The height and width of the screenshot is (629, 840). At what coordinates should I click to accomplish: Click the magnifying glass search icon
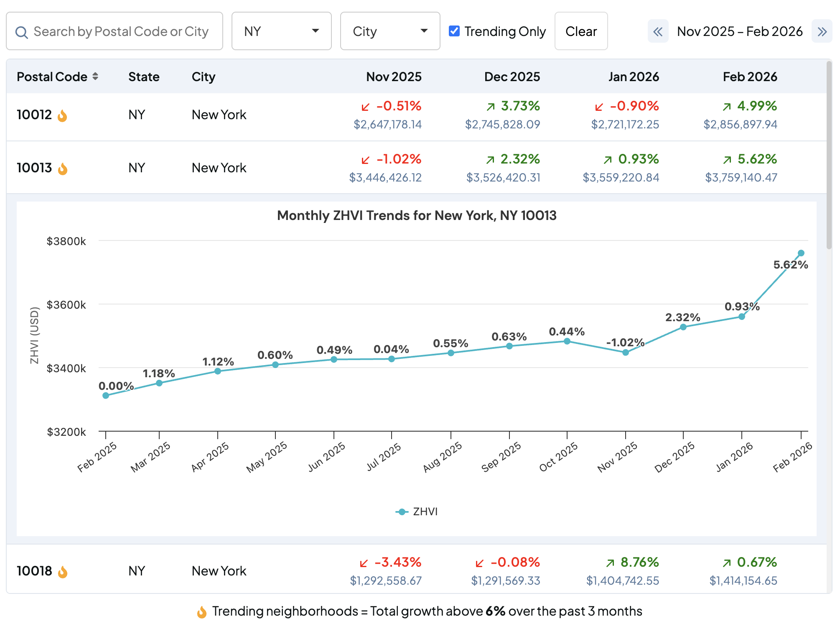point(22,31)
